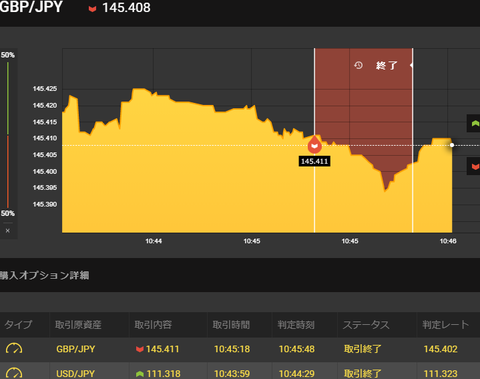The width and height of the screenshot is (480, 379).
Task: Click the white current-price dot on chart
Action: click(x=452, y=145)
